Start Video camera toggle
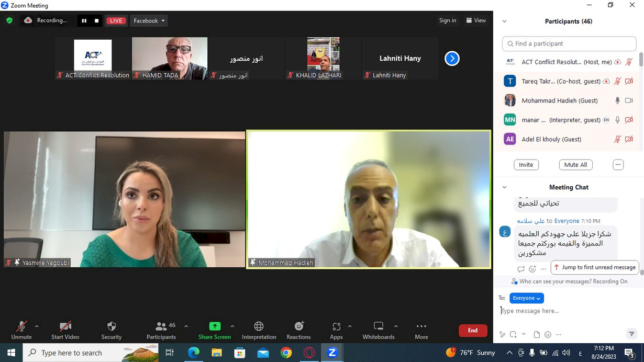644x362 pixels. (x=65, y=330)
